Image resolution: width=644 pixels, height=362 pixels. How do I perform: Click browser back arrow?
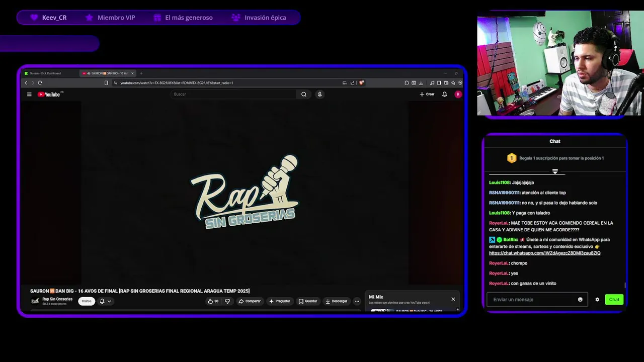[26, 83]
